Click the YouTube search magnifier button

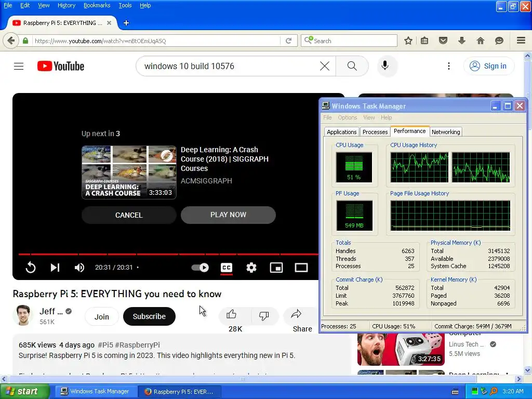352,66
